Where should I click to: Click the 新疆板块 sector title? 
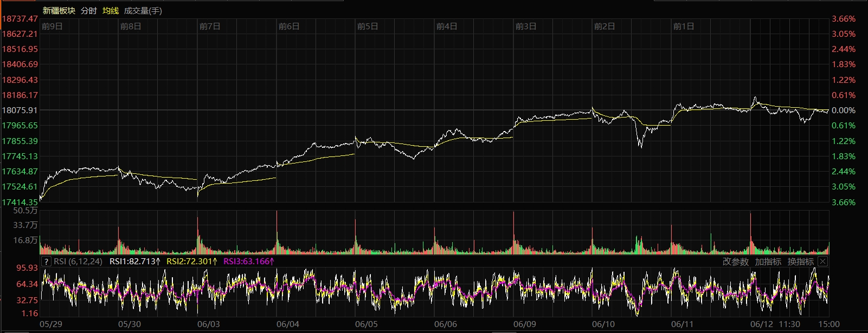click(59, 11)
